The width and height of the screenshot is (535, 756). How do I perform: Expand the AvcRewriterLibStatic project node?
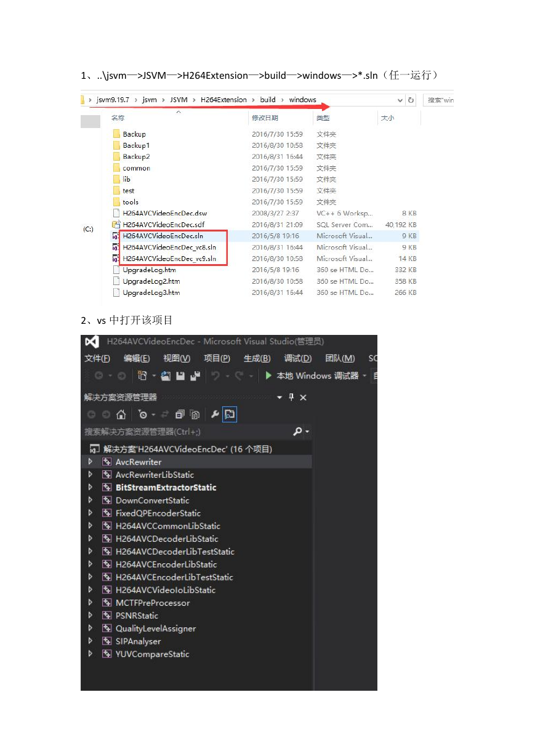point(91,475)
